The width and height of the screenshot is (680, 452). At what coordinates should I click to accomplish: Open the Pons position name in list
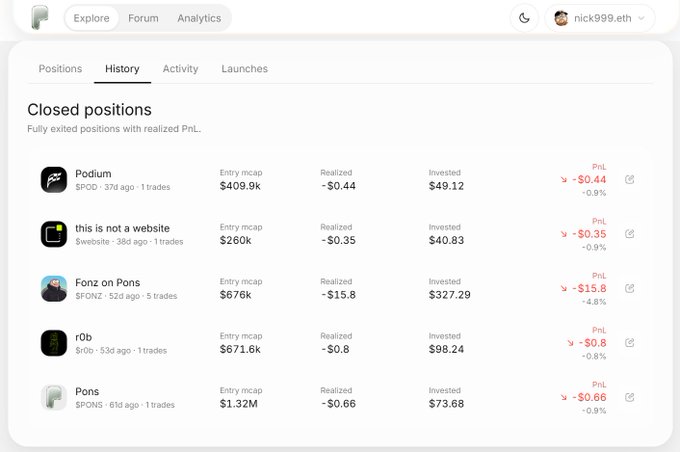(x=87, y=392)
